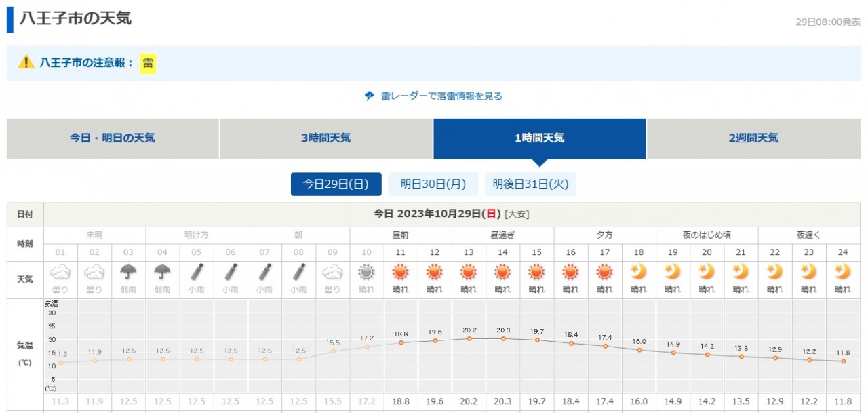
Task: Click the yellow 雷 advisory badge
Action: point(148,63)
